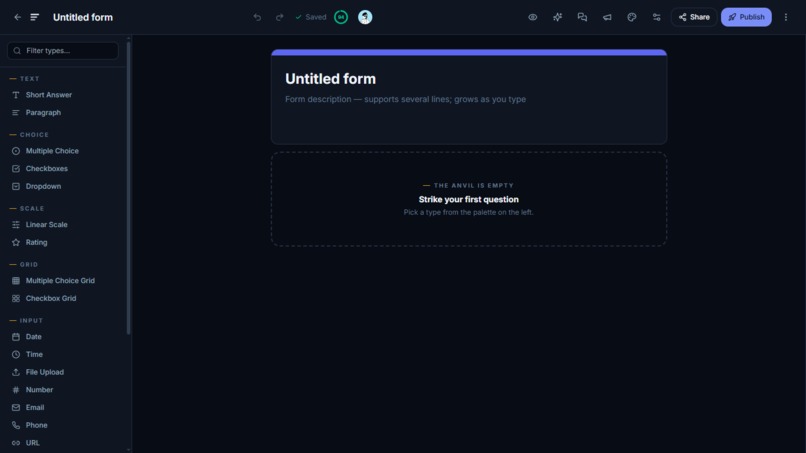Focus the Filter types search box
Image resolution: width=806 pixels, height=453 pixels.
[63, 50]
